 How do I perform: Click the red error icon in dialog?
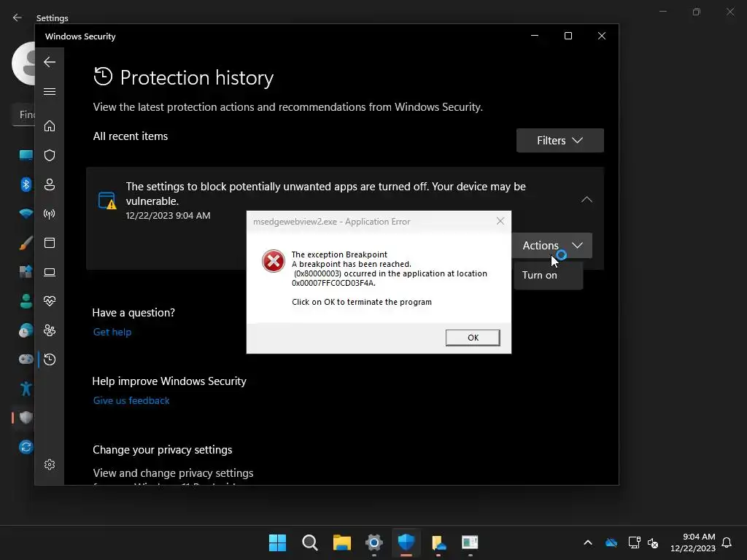click(274, 261)
